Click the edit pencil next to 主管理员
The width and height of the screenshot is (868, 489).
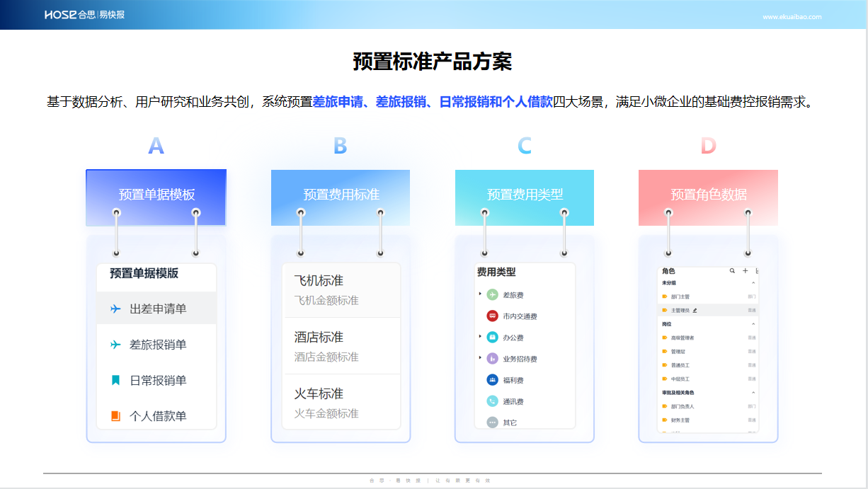(x=695, y=310)
